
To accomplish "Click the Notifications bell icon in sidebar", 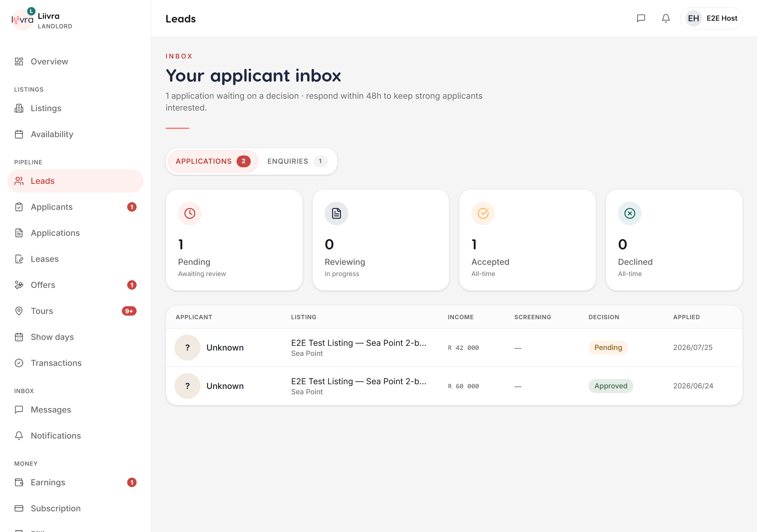I will point(19,436).
